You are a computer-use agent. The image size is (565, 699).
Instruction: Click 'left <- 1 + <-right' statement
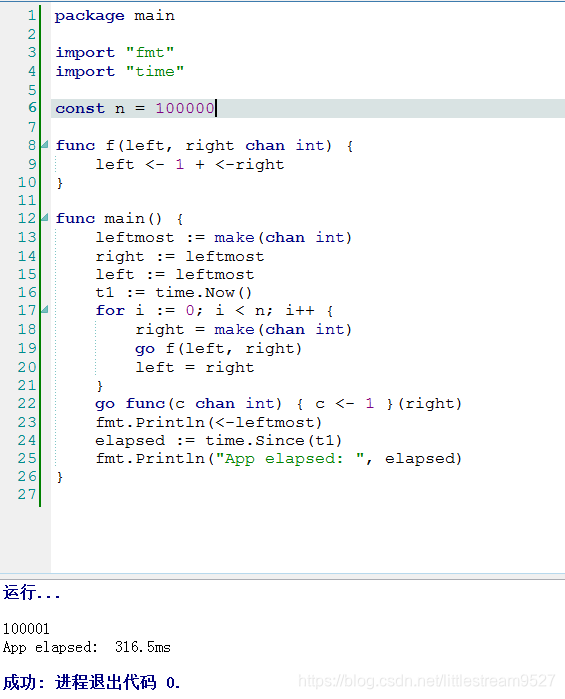[190, 164]
